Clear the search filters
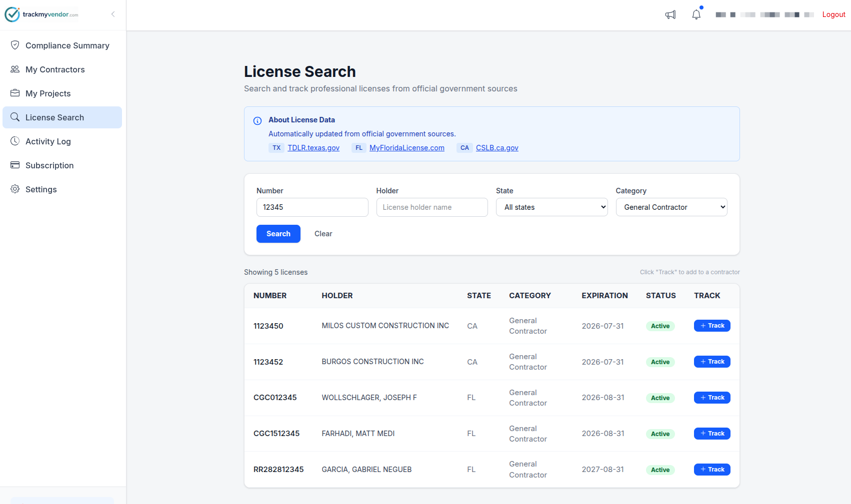This screenshot has width=851, height=504. (x=323, y=234)
